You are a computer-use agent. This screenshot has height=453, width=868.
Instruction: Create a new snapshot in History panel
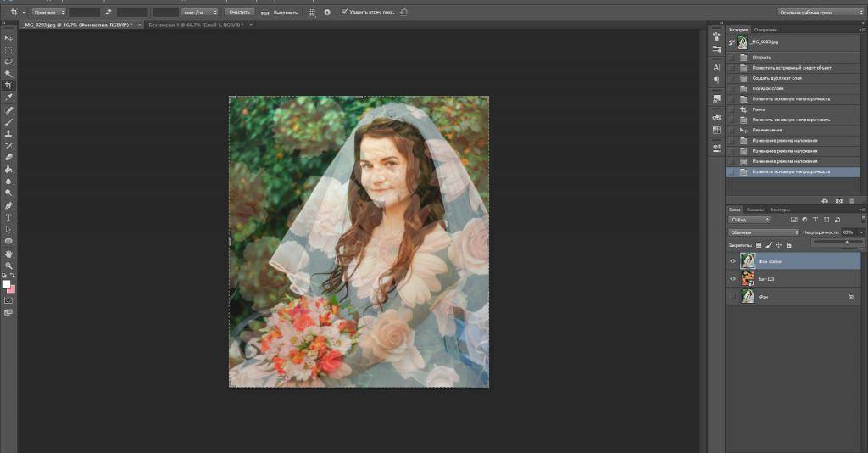pyautogui.click(x=838, y=200)
